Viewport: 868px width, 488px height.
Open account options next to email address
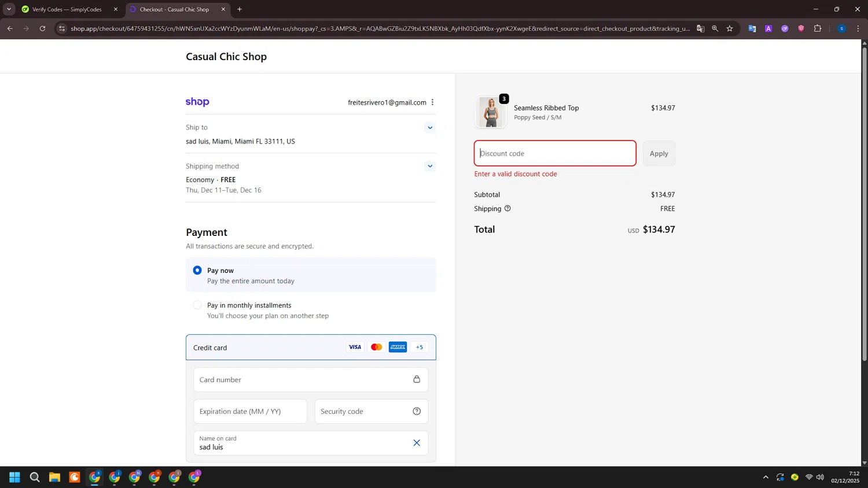(x=432, y=102)
